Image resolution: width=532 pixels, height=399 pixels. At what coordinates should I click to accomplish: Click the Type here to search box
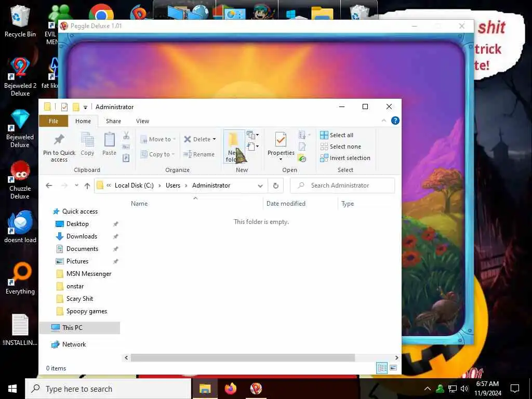(108, 389)
